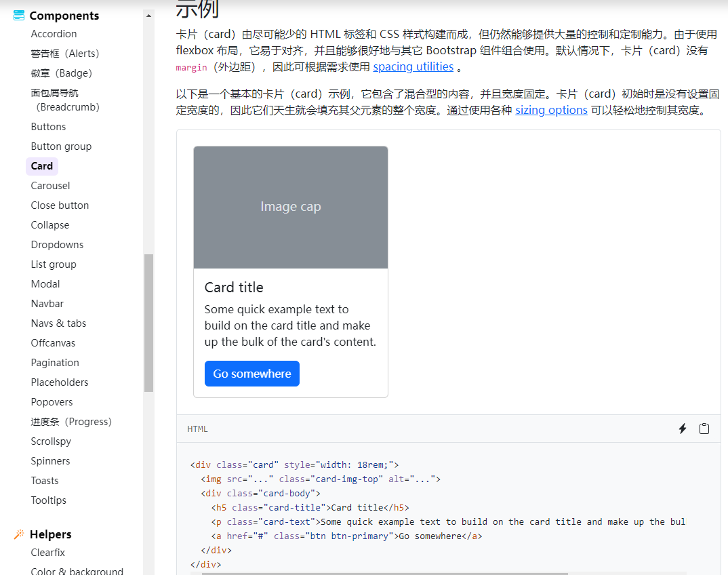Screen dimensions: 728x575
Task: Open the Collapse page
Action: tap(50, 225)
